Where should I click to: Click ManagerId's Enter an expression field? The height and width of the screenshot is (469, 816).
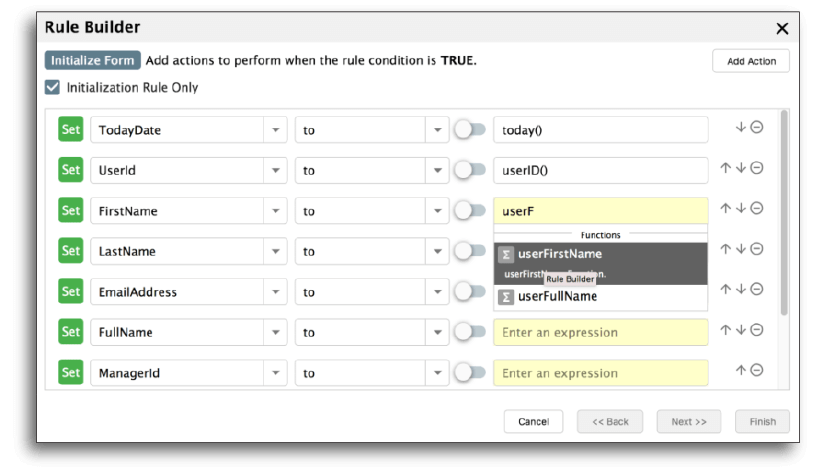click(x=601, y=373)
